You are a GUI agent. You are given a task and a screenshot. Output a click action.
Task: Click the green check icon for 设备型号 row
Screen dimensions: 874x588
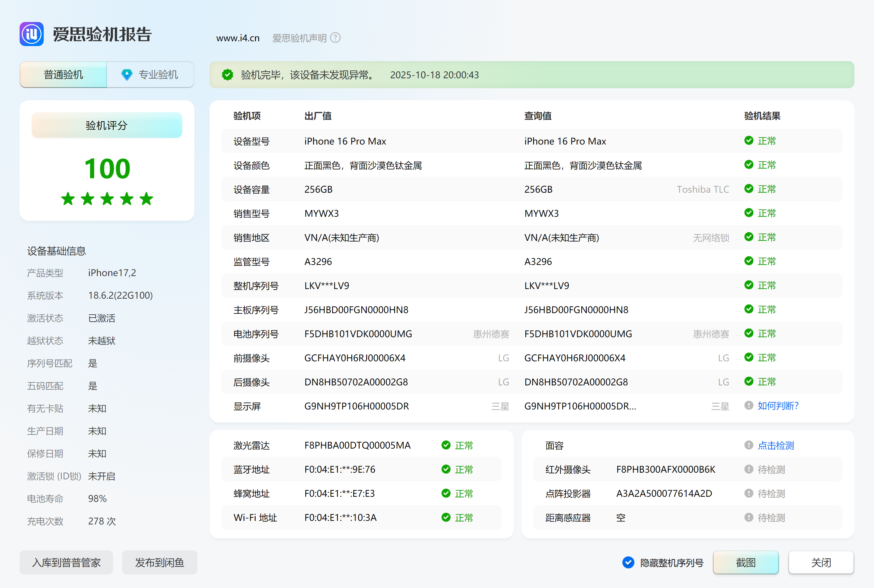coord(749,141)
